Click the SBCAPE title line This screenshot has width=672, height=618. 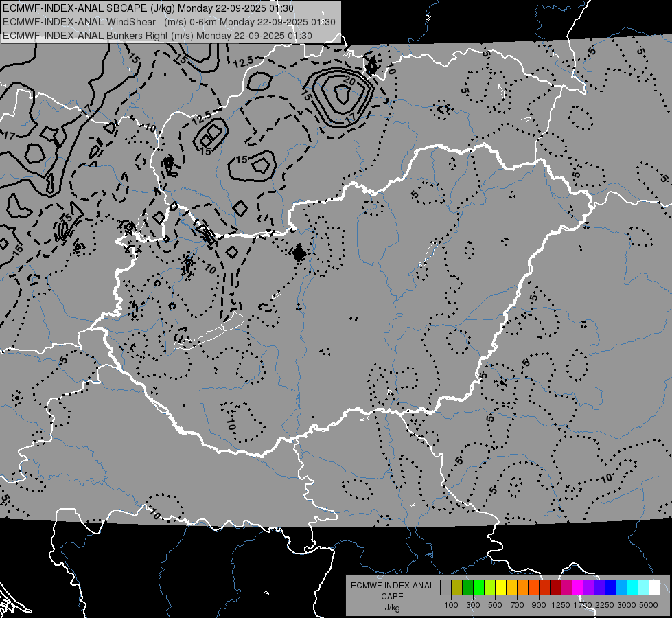click(x=148, y=8)
